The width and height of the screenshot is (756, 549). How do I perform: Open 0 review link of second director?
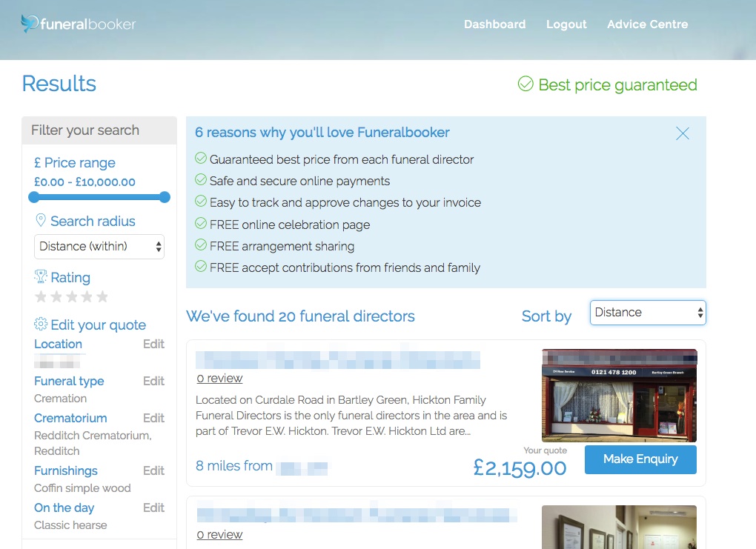[x=219, y=534]
